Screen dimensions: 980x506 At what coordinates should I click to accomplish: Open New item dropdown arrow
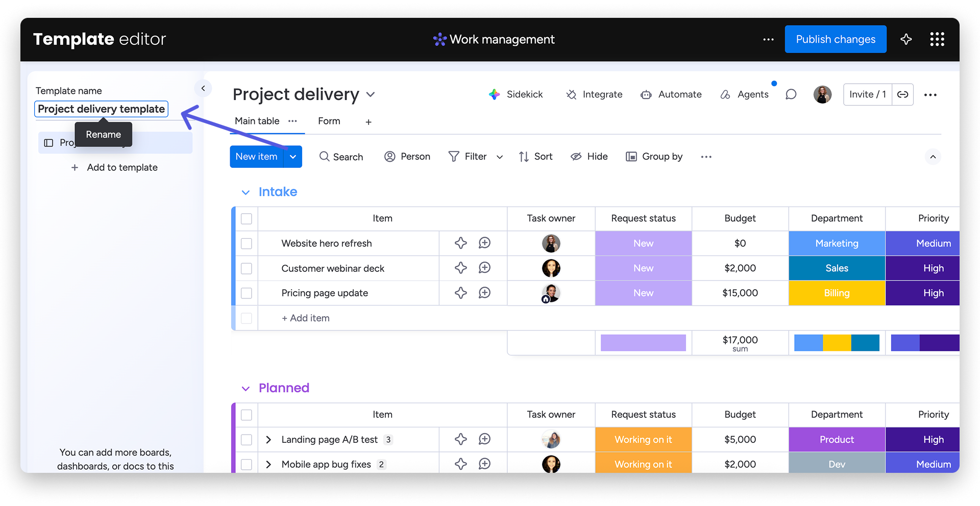coord(293,157)
